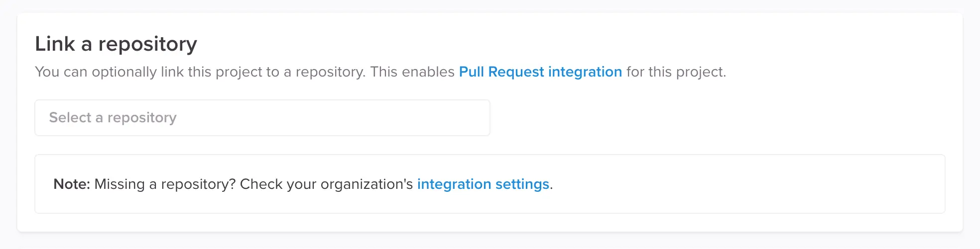
Task: Click the bold "Note:" label
Action: click(x=72, y=184)
